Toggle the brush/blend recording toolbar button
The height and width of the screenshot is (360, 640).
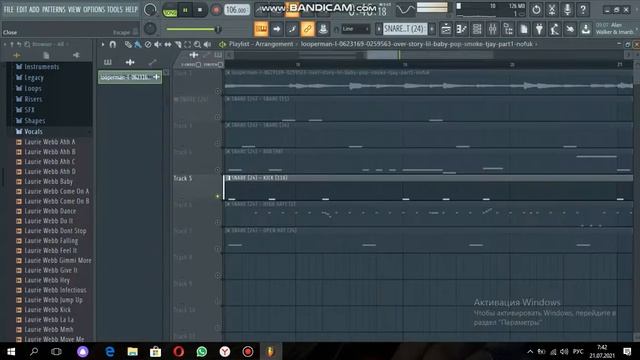(292, 29)
